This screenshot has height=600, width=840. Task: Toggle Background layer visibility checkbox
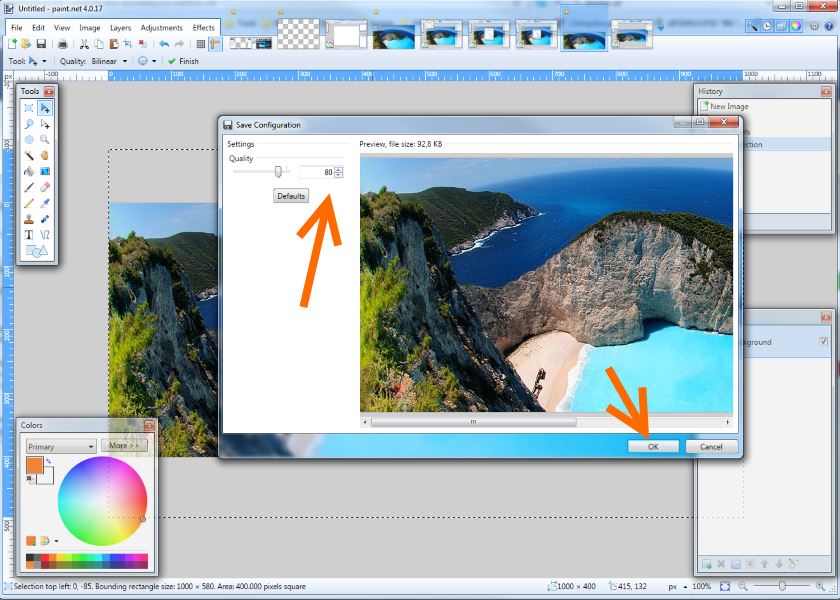823,342
